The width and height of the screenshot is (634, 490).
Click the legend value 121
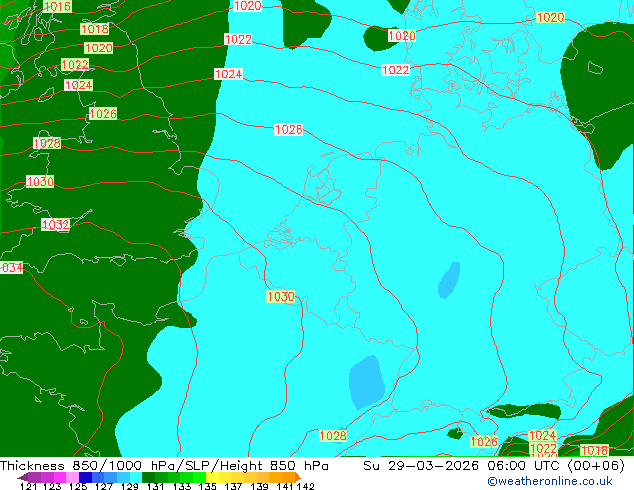pos(28,486)
